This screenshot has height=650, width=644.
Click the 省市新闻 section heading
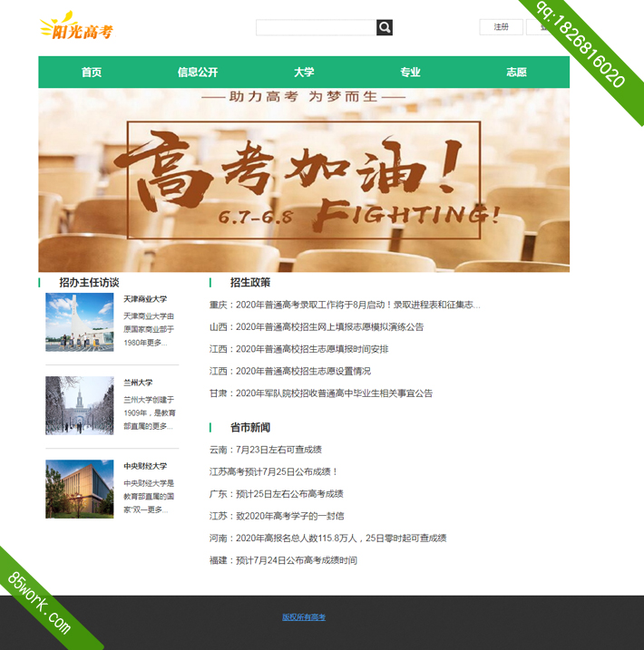(x=250, y=427)
